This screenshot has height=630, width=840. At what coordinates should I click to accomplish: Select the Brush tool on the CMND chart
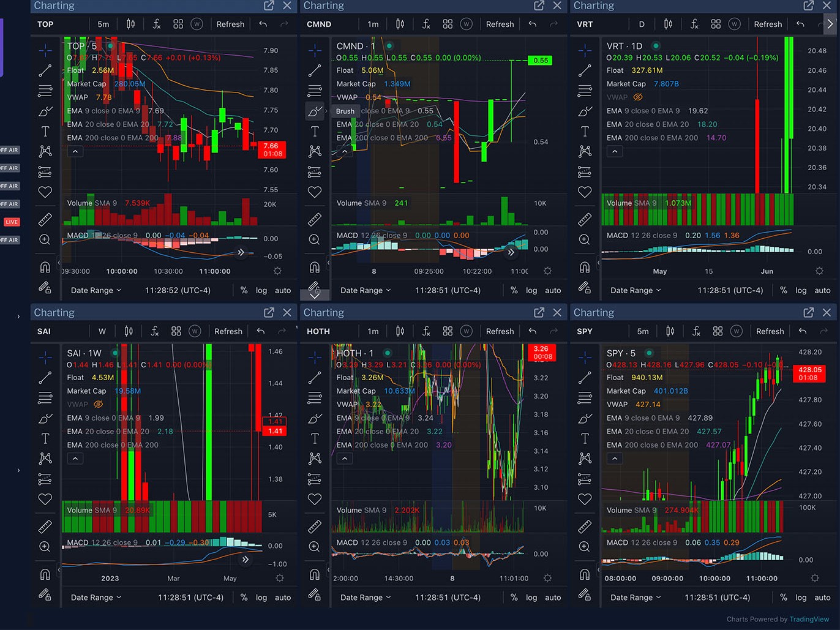315,111
